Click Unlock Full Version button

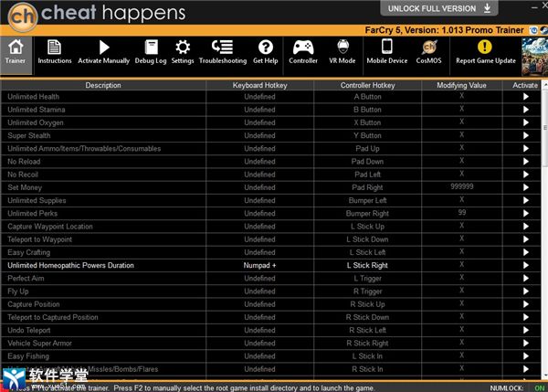click(439, 8)
